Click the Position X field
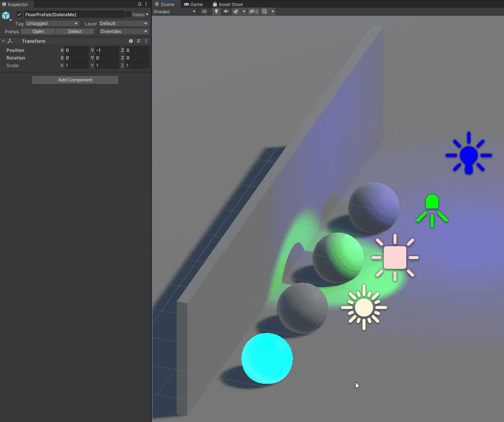 (x=77, y=50)
